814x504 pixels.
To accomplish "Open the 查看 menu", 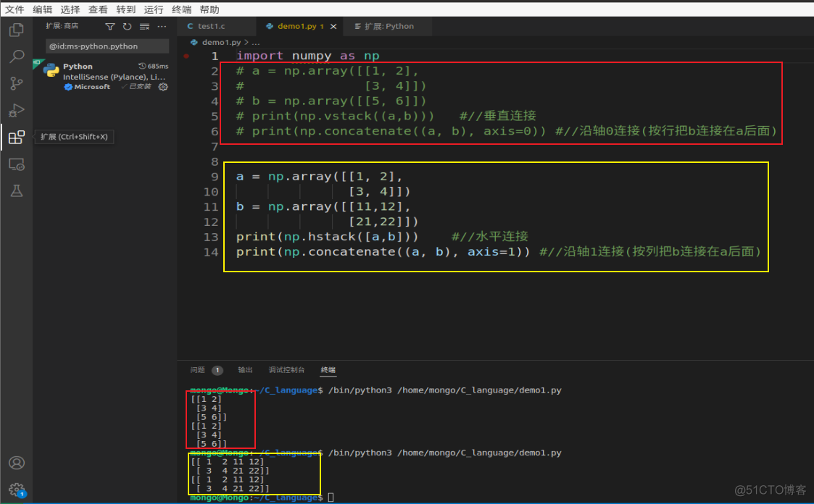I will point(98,9).
